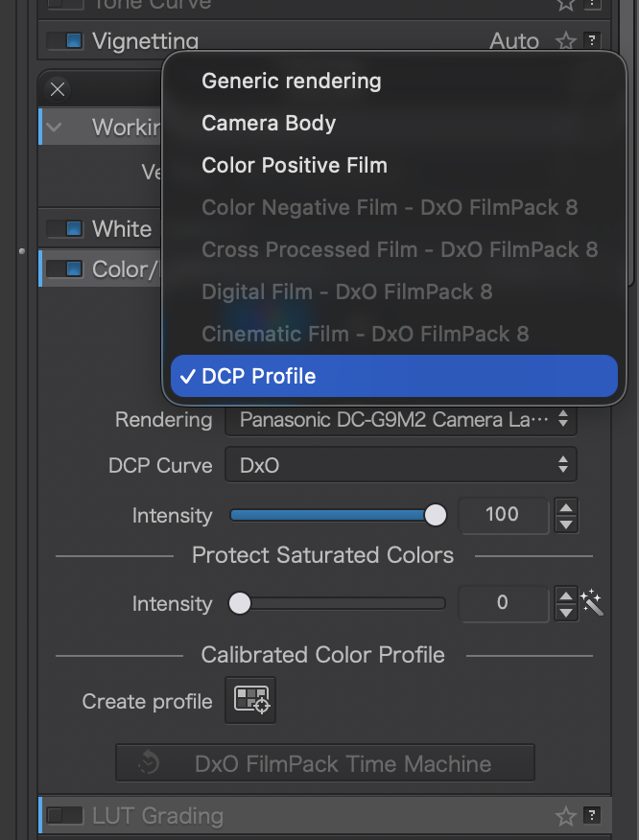Enable the LUT Grading toggle
The image size is (639, 840).
(x=65, y=816)
